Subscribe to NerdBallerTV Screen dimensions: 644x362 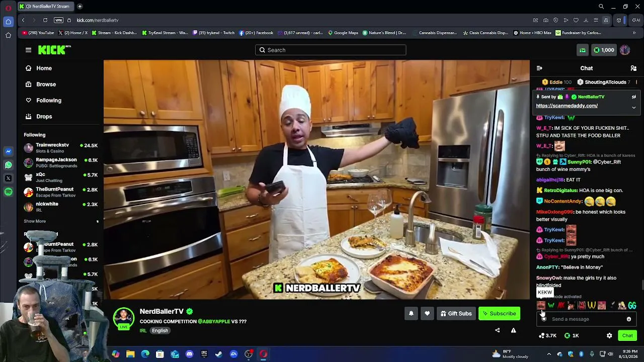click(x=499, y=313)
